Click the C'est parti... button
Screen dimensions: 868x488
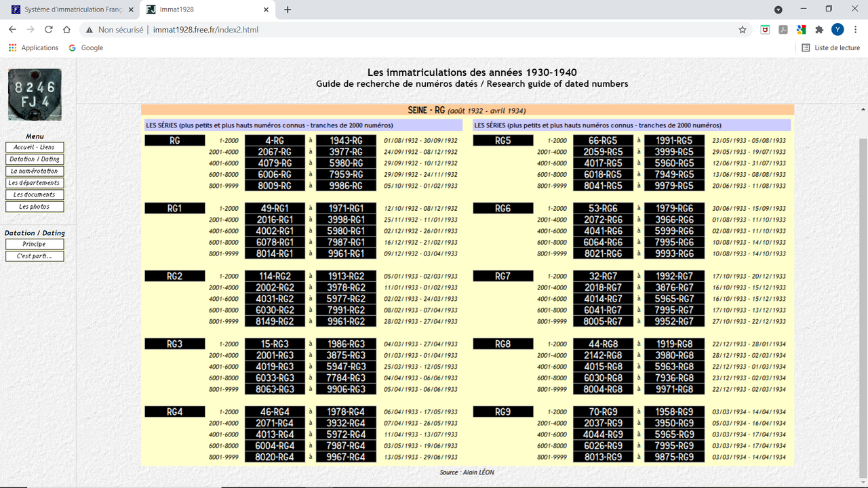pos(35,256)
